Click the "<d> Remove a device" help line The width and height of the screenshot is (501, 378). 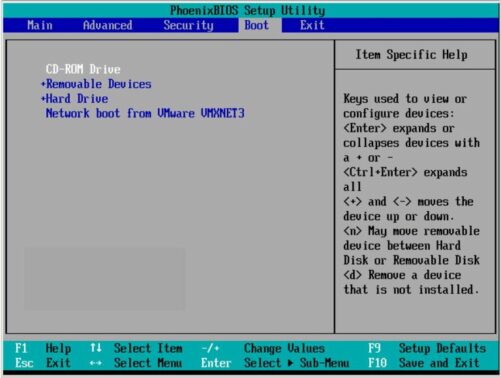point(402,275)
